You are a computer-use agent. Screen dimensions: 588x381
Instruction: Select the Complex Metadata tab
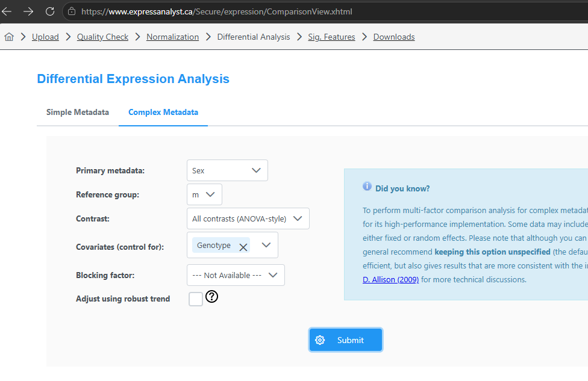163,112
